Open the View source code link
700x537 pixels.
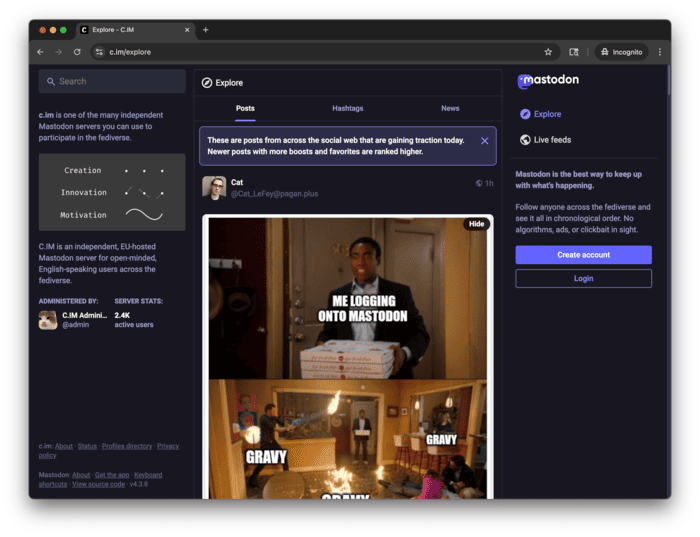[x=98, y=484]
